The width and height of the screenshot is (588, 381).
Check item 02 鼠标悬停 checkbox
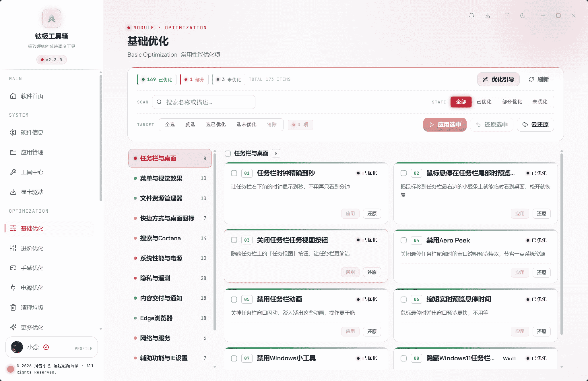pyautogui.click(x=404, y=173)
